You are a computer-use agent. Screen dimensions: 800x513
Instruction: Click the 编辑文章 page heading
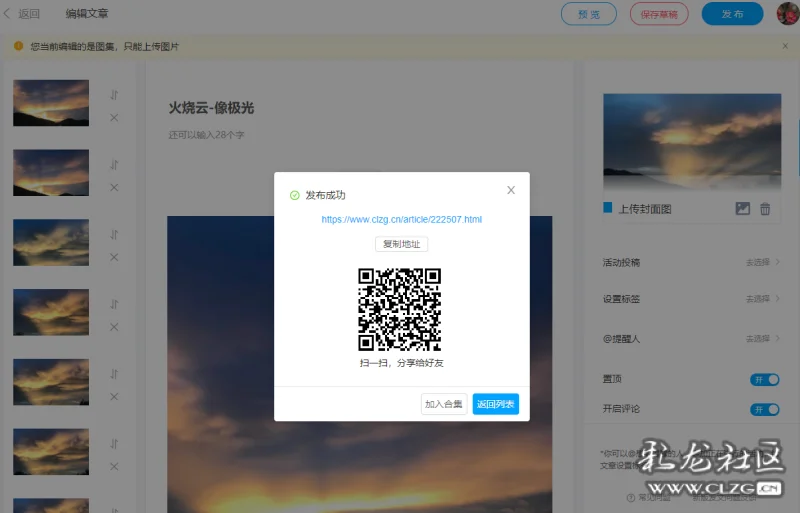(87, 14)
